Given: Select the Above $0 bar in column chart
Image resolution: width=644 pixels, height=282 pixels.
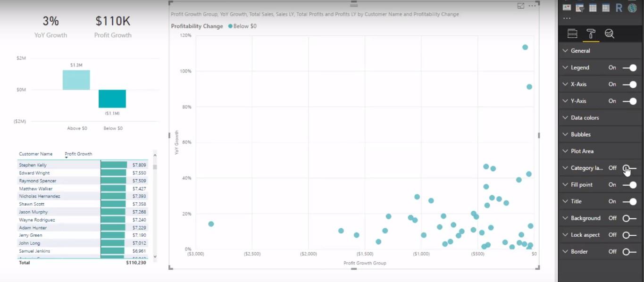Looking at the screenshot, I should tap(76, 80).
